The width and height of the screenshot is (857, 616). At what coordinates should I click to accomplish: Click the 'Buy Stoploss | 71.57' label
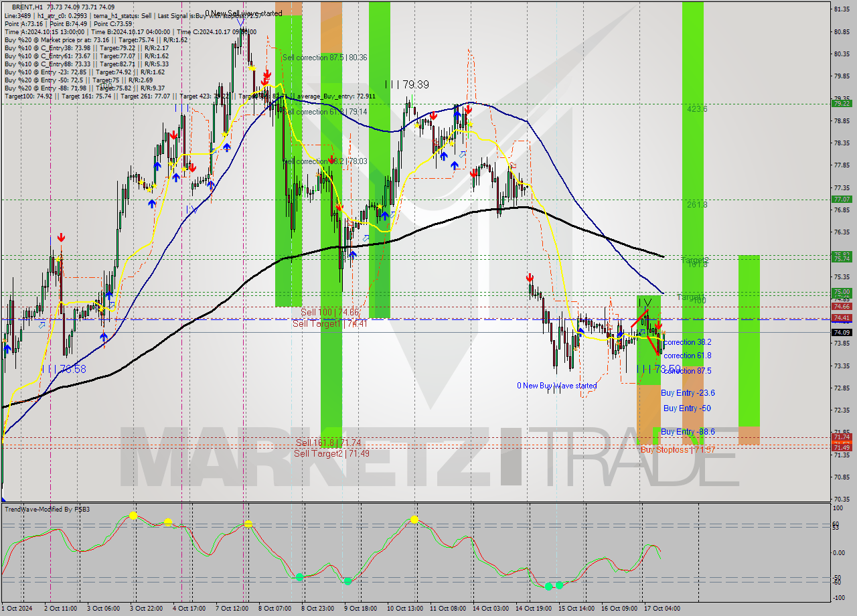(678, 449)
